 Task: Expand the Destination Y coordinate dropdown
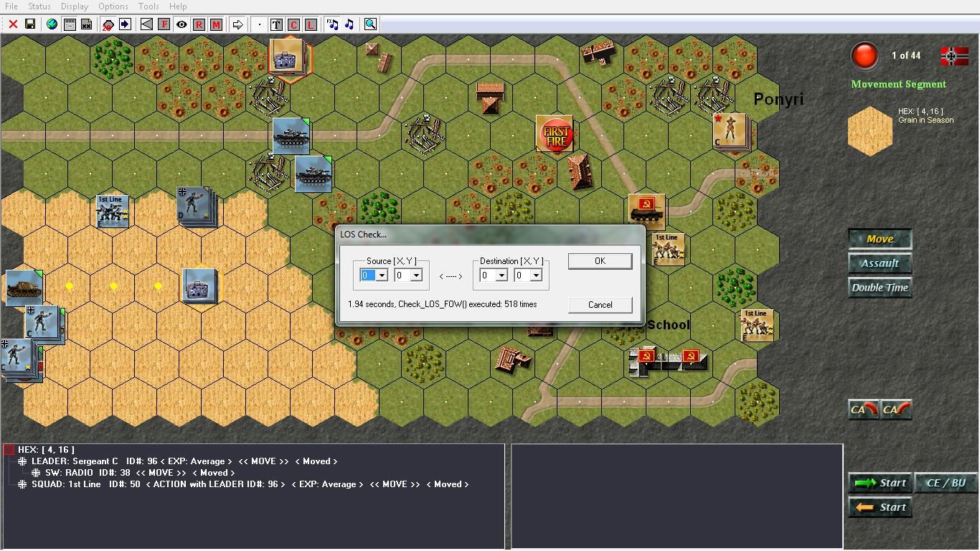click(536, 275)
